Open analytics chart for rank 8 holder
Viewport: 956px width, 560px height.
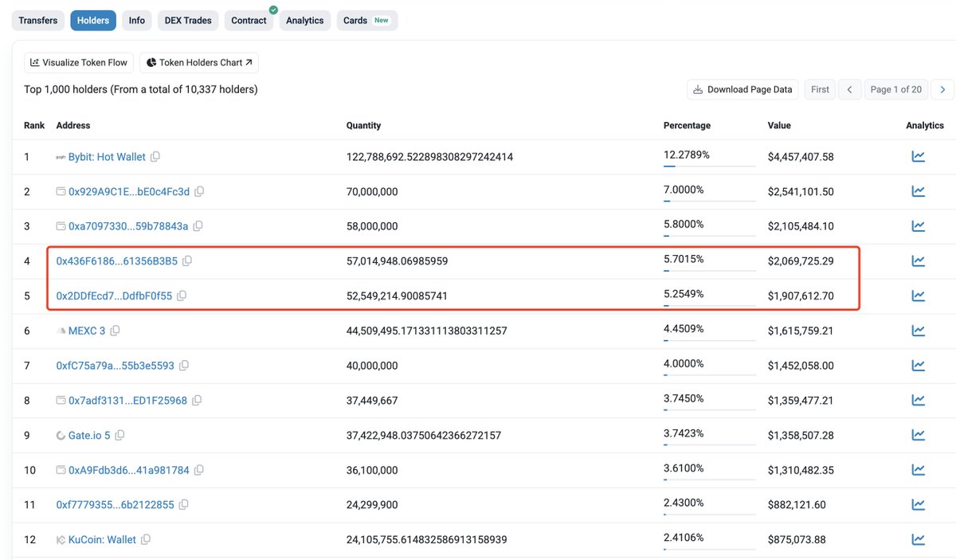tap(918, 400)
